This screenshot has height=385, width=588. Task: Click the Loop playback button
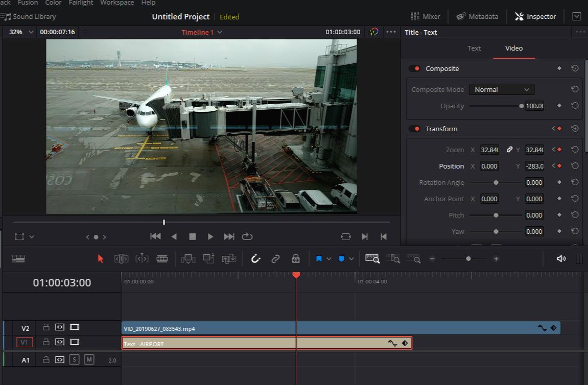[247, 236]
